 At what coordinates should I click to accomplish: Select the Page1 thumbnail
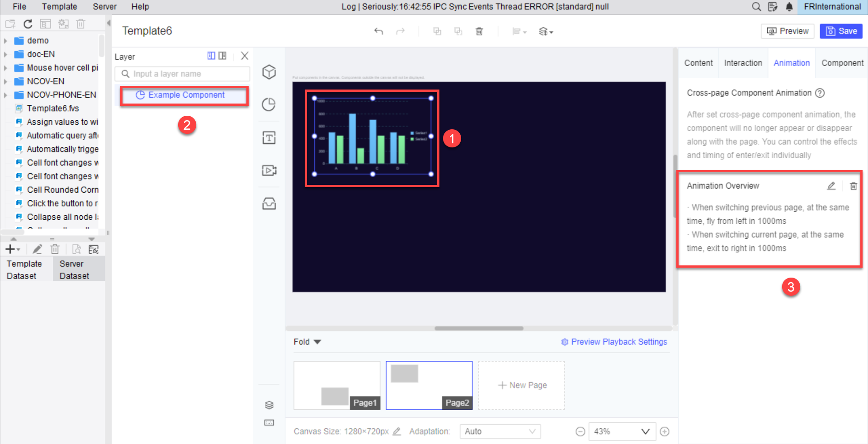pos(337,385)
